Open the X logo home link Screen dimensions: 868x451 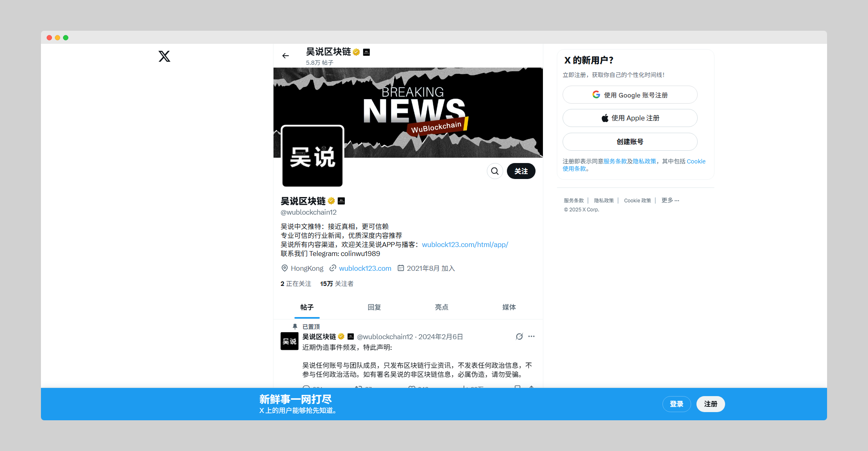[x=164, y=56]
